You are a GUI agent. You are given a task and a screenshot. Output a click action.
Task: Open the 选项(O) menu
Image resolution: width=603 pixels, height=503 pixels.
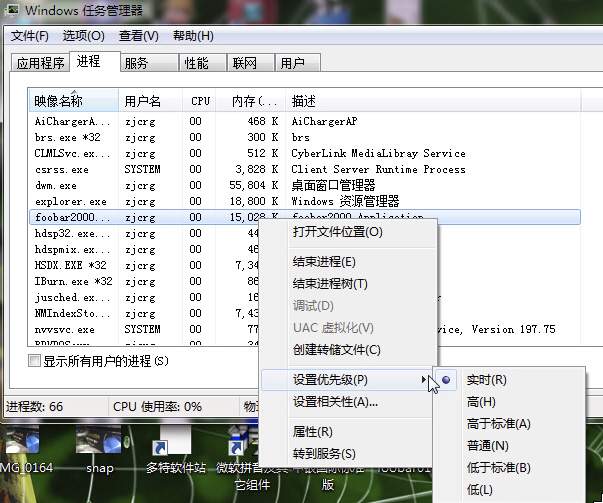point(83,36)
